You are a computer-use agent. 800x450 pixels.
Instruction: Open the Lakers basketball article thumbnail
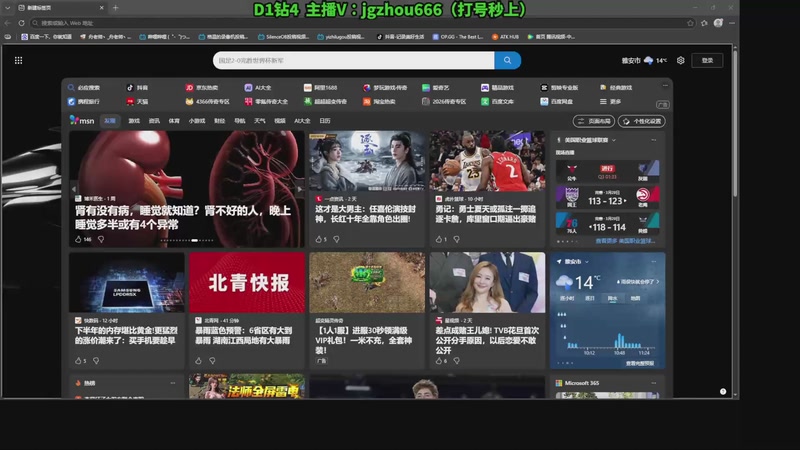pyautogui.click(x=487, y=161)
